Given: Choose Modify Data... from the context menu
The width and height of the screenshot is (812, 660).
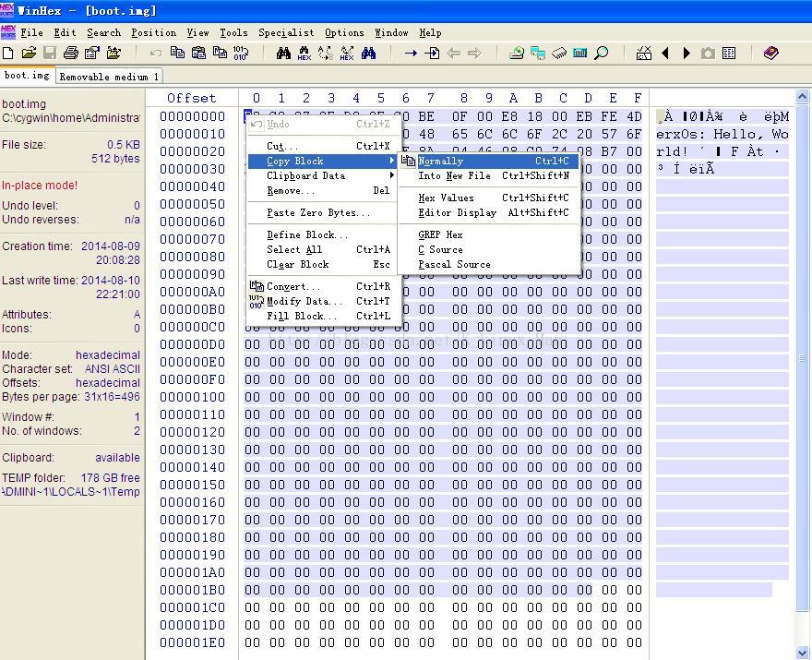Looking at the screenshot, I should (x=324, y=301).
